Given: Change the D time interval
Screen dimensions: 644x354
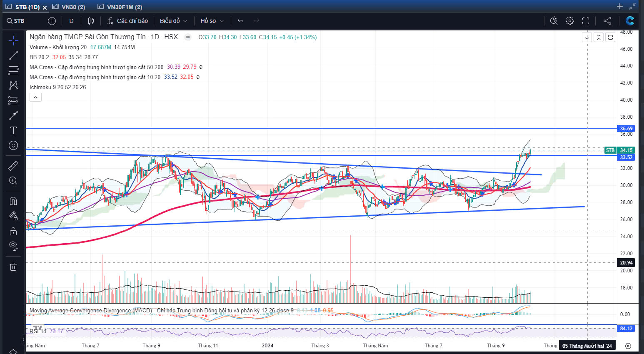Looking at the screenshot, I should pyautogui.click(x=71, y=21).
